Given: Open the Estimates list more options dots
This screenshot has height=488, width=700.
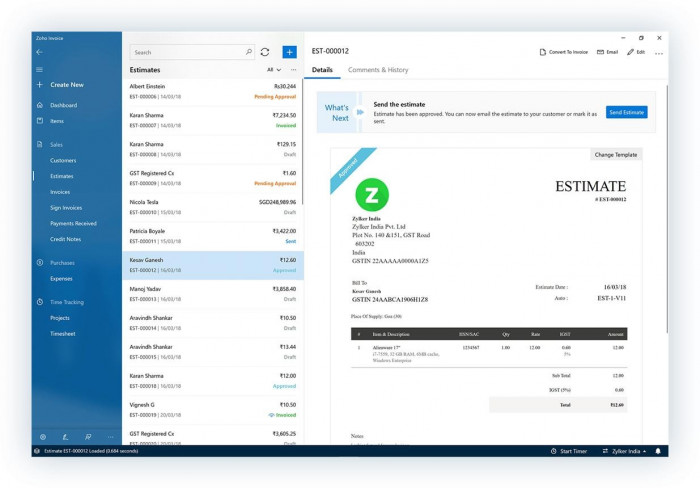Looking at the screenshot, I should click(293, 70).
